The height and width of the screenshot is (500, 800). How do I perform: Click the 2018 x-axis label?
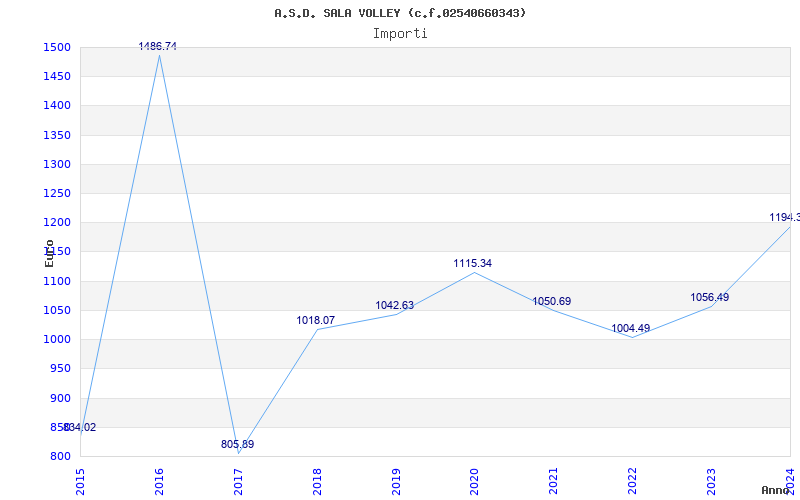pos(317,481)
